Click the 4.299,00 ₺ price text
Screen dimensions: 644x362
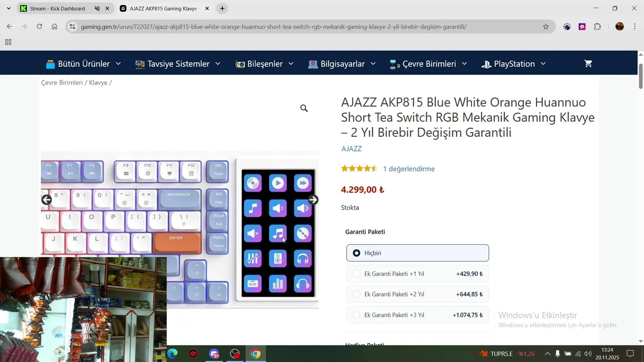362,190
